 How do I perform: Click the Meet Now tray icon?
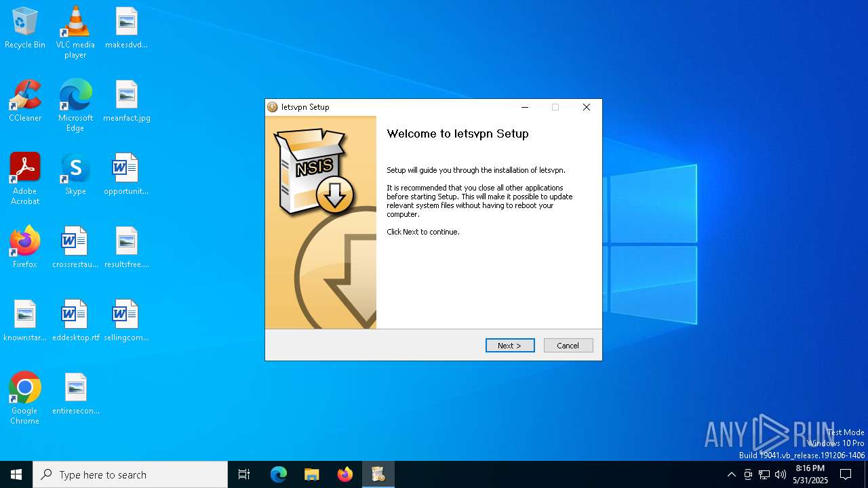[748, 474]
